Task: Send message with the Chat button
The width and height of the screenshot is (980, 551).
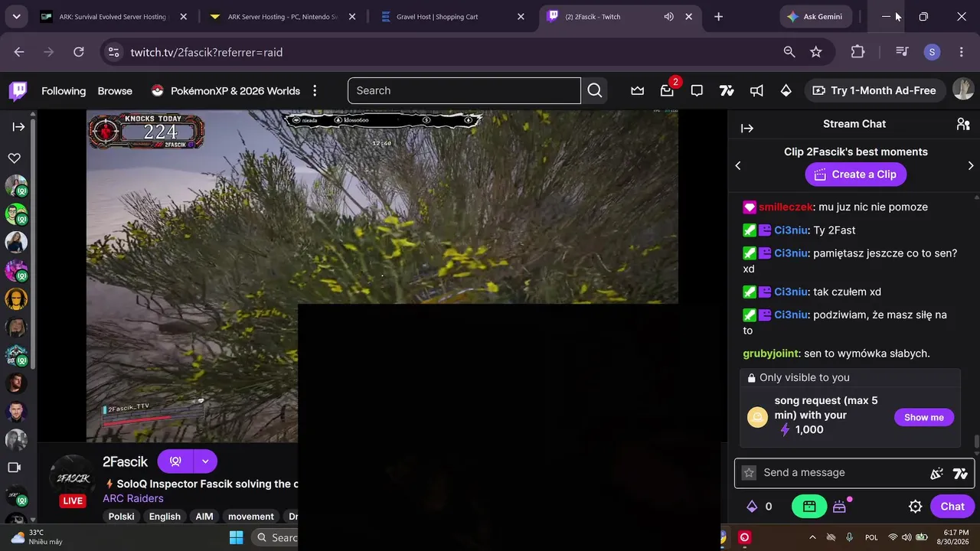Action: coord(952,507)
